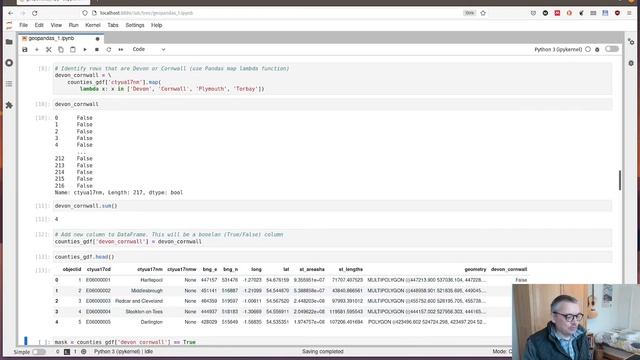Viewport: 640px width, 360px height.
Task: Open Pocket icon in browser toolbar
Action: (x=533, y=13)
